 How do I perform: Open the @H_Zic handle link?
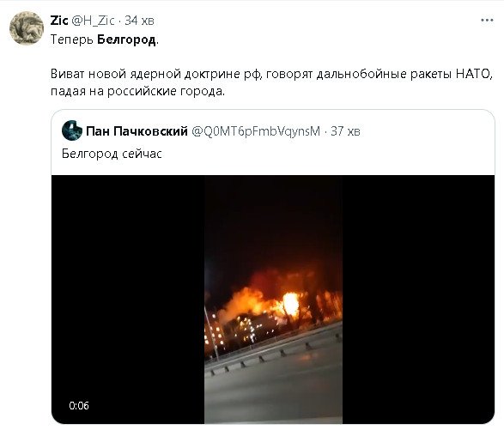click(x=93, y=21)
